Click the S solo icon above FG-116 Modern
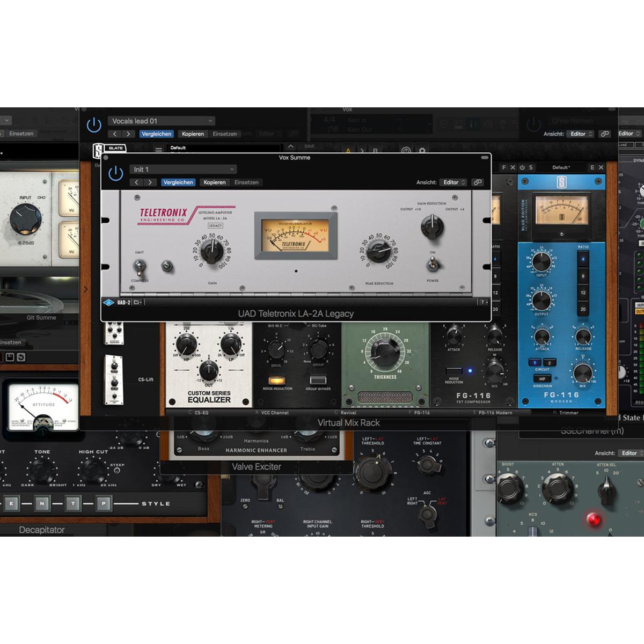 pos(531,167)
